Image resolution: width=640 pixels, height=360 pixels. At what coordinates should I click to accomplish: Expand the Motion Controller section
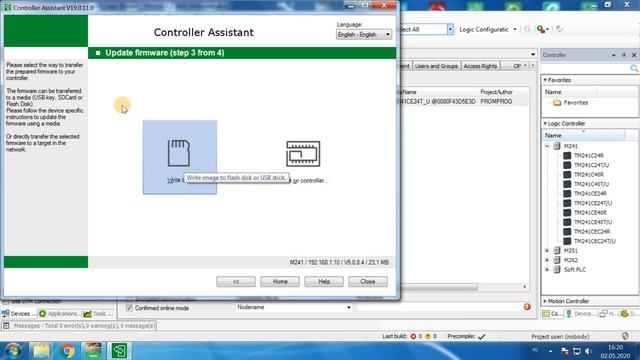point(545,301)
